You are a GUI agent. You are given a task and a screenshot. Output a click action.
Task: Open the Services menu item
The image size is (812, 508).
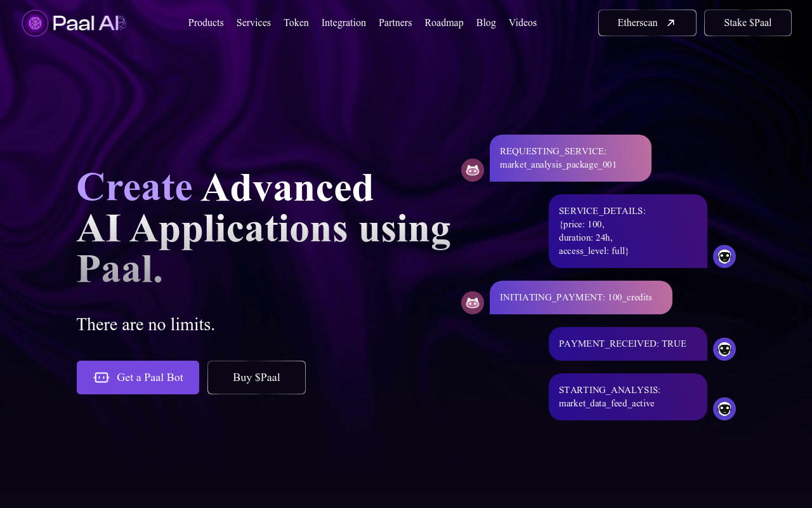coord(254,23)
